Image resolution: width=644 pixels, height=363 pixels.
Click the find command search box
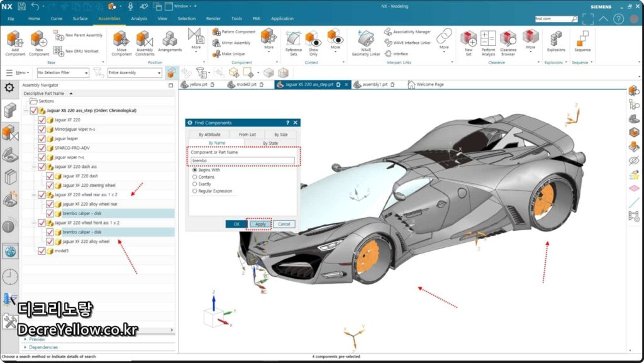(557, 19)
